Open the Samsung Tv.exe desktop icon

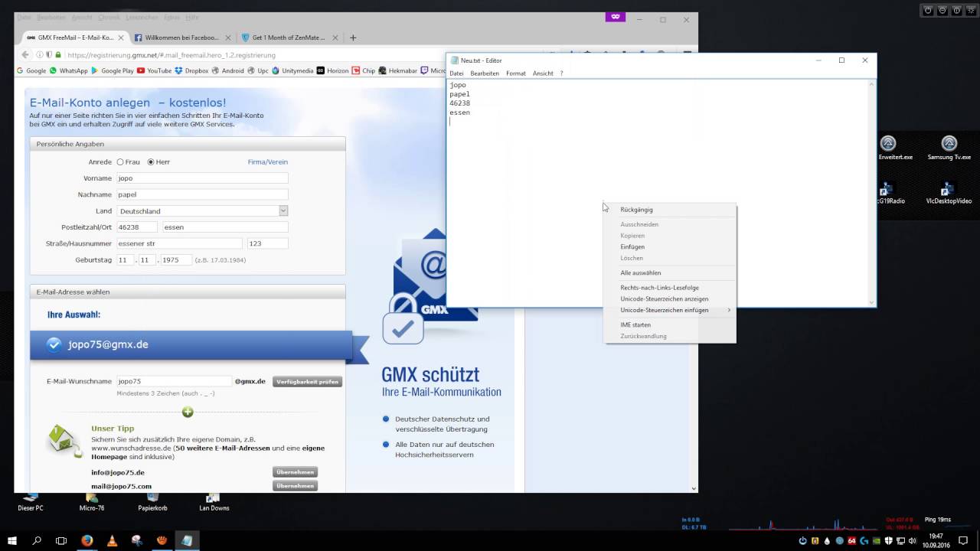coord(949,147)
